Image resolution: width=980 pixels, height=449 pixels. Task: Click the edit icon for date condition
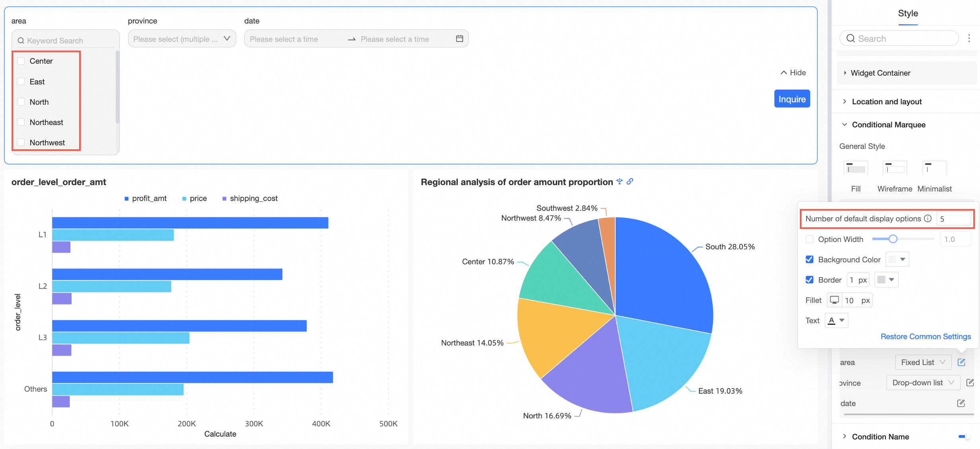(x=961, y=403)
